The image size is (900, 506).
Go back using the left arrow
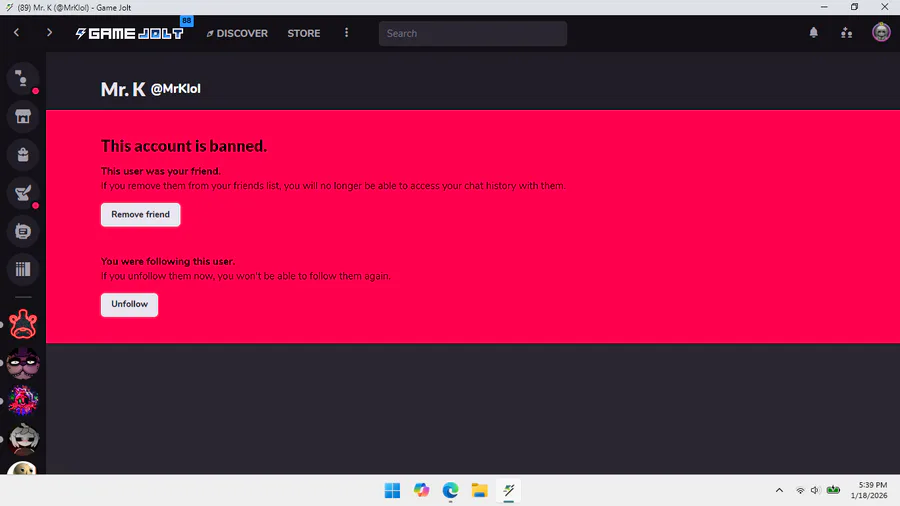point(17,33)
